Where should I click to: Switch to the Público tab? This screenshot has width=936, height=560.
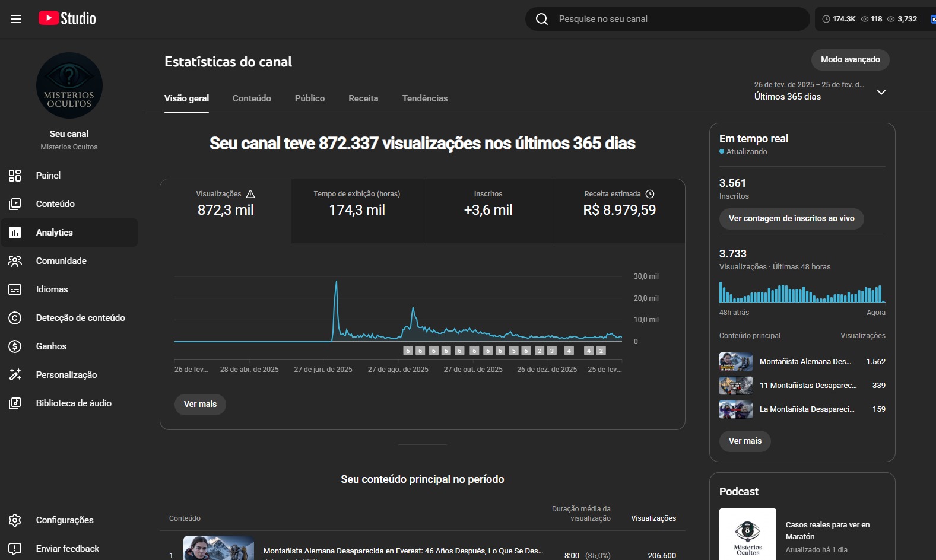pos(309,98)
